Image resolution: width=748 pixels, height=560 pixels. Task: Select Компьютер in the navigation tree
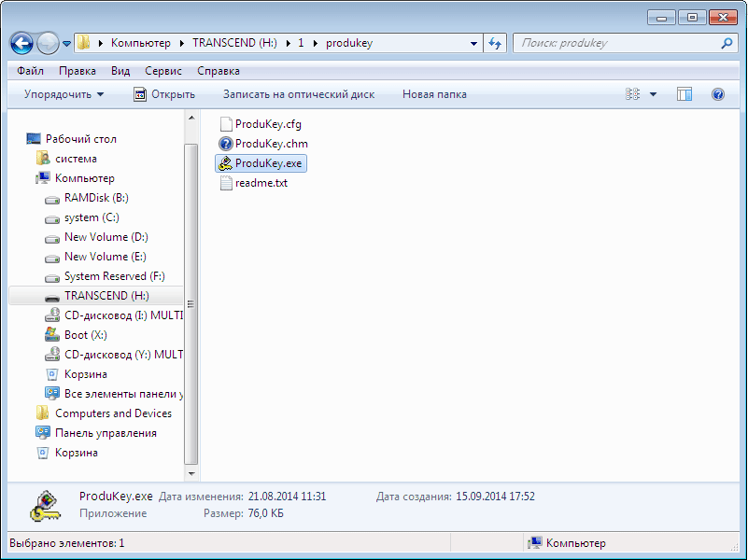click(75, 178)
